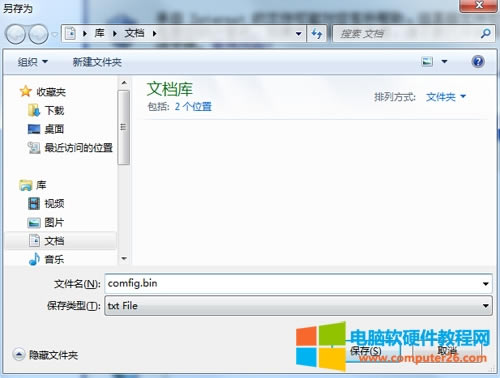The image size is (500, 378).
Task: Expand the 排列方式 文件夹 dropdown
Action: pyautogui.click(x=446, y=97)
